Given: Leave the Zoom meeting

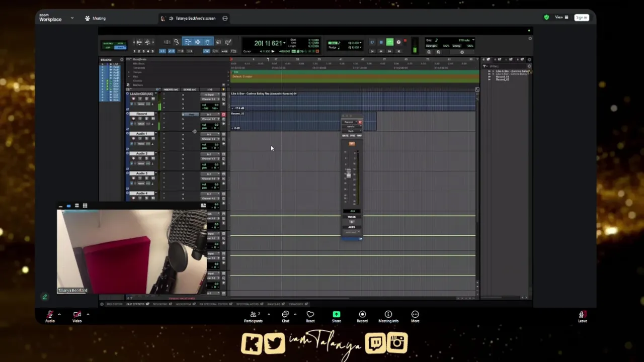Looking at the screenshot, I should [x=582, y=316].
